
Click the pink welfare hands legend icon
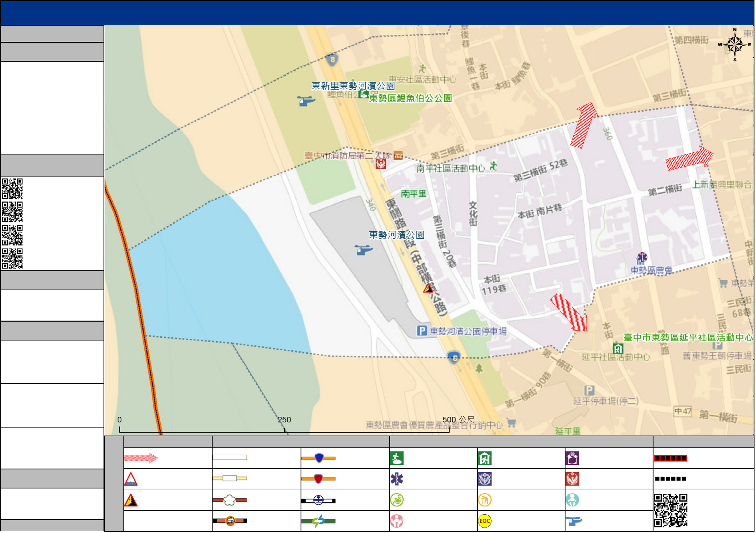pos(397,521)
